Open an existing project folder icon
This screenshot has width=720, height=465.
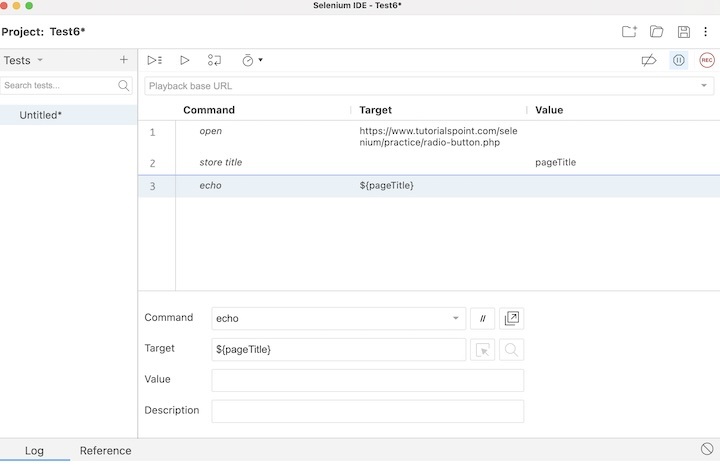656,32
